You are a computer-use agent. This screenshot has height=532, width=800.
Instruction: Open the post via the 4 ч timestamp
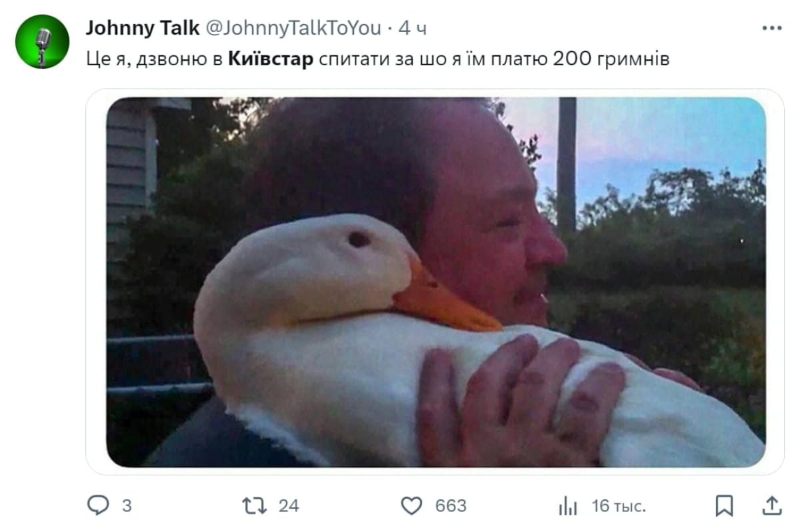tap(412, 28)
